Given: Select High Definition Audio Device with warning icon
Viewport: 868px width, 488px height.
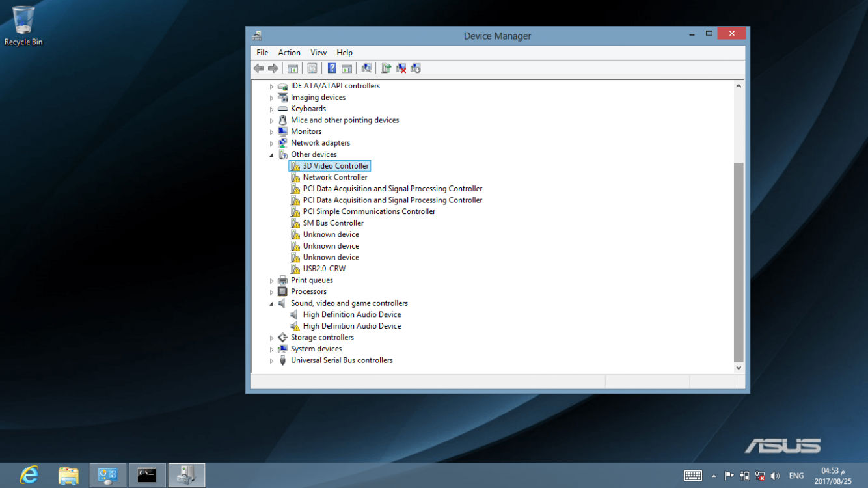Looking at the screenshot, I should click(352, 326).
